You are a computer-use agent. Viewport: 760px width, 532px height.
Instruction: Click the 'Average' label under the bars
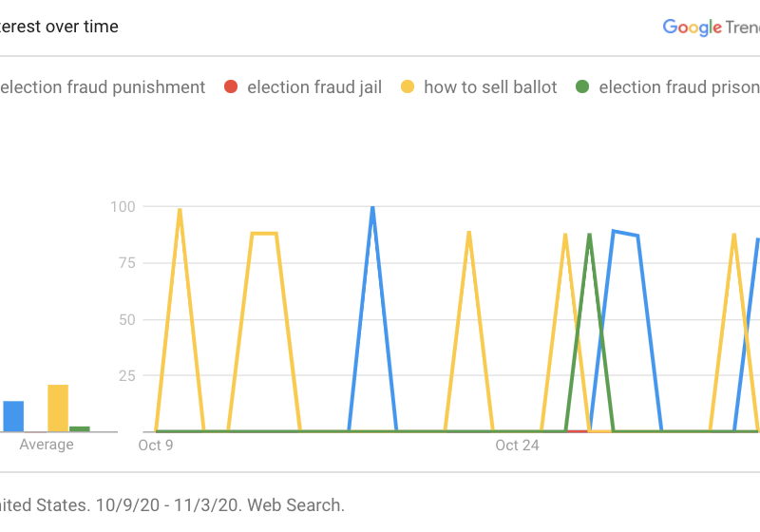click(47, 445)
